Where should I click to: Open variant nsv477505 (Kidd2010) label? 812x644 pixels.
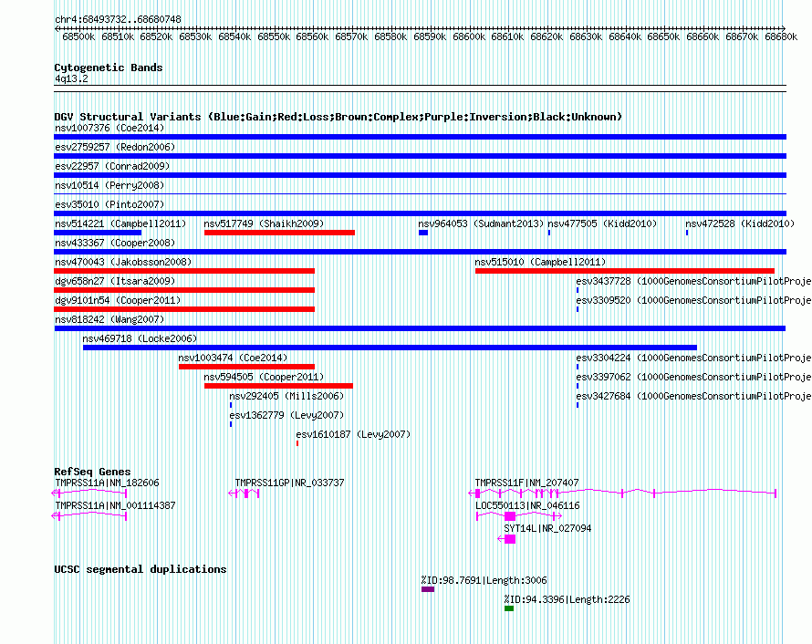tap(602, 223)
